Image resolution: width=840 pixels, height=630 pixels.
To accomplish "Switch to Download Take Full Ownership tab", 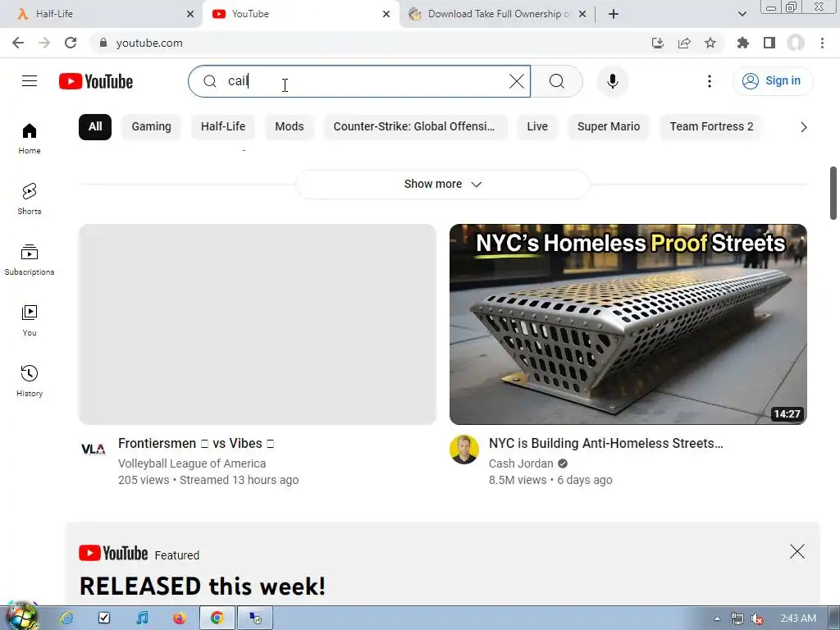I will tap(496, 14).
